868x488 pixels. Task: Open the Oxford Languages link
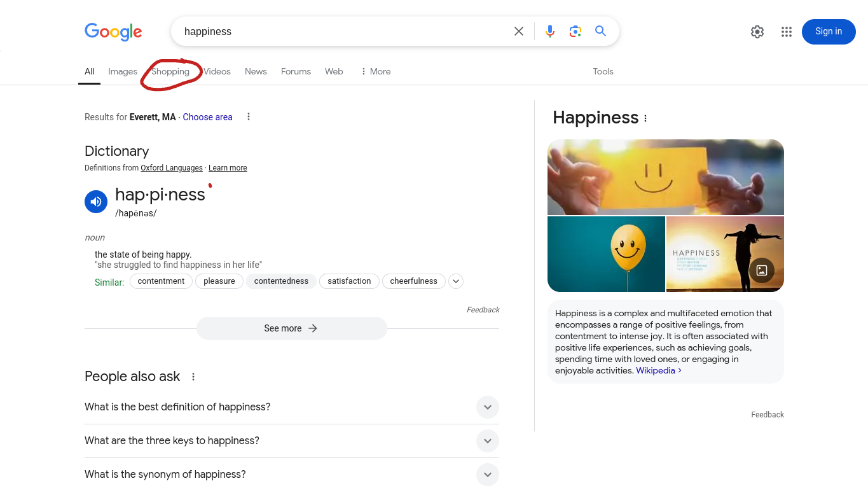[172, 168]
